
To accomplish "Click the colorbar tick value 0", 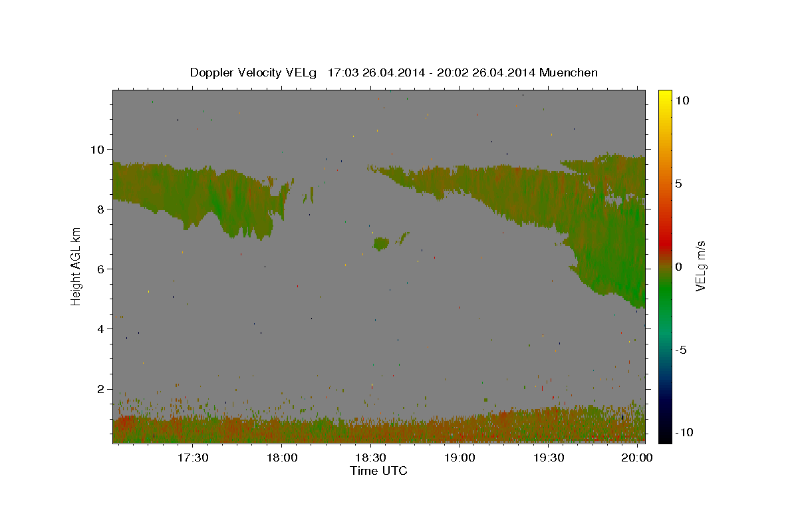I will pos(678,267).
